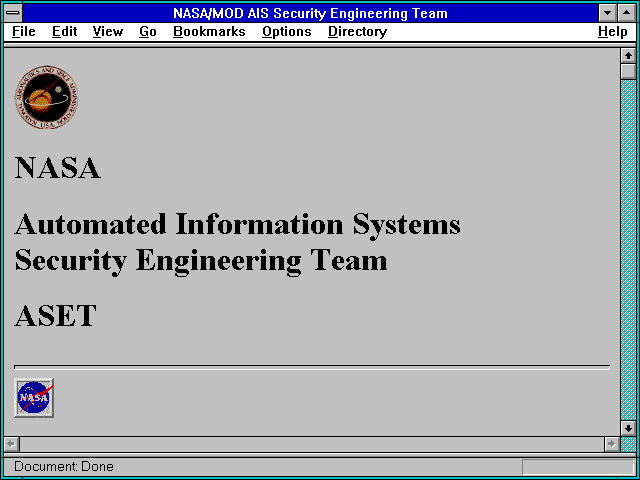Click the vertical scrollbar up arrow

pyautogui.click(x=628, y=56)
